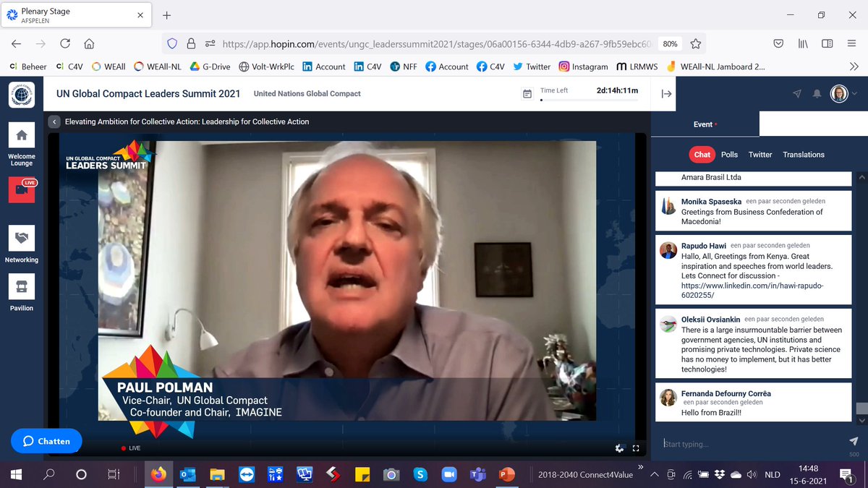Viewport: 868px width, 488px height.
Task: Click the chat scrollbar up arrow
Action: (x=861, y=177)
